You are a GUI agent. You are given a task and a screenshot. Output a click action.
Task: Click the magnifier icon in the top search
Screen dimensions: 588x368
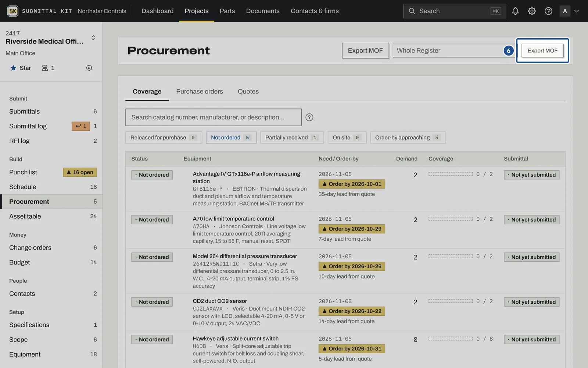click(x=412, y=11)
